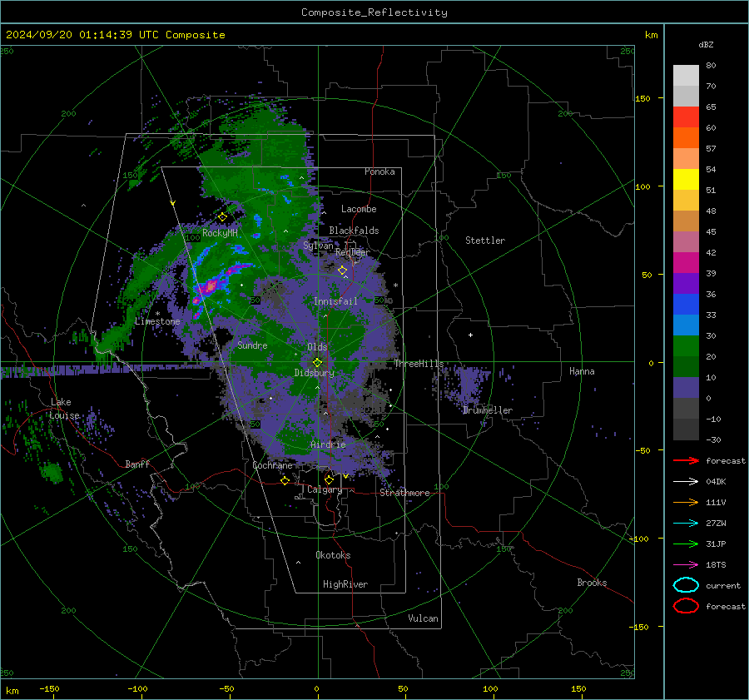Click the Didsbury town label
The width and height of the screenshot is (749, 700).
coord(314,373)
